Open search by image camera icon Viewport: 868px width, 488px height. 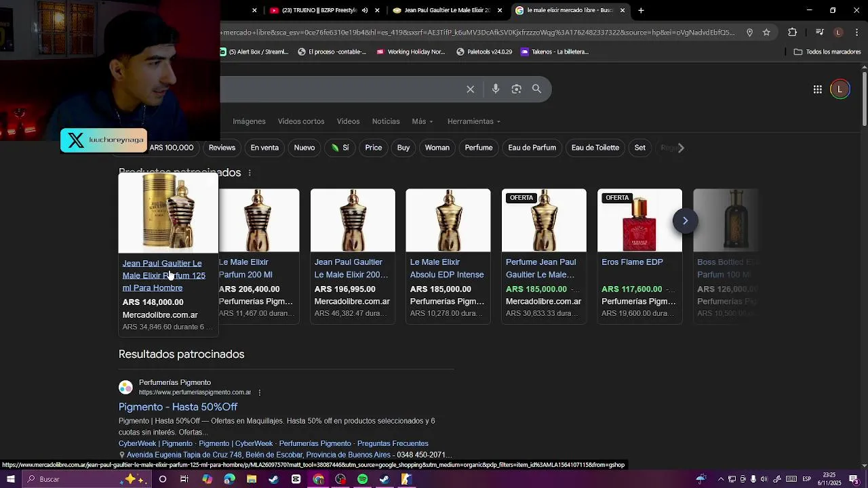517,89
